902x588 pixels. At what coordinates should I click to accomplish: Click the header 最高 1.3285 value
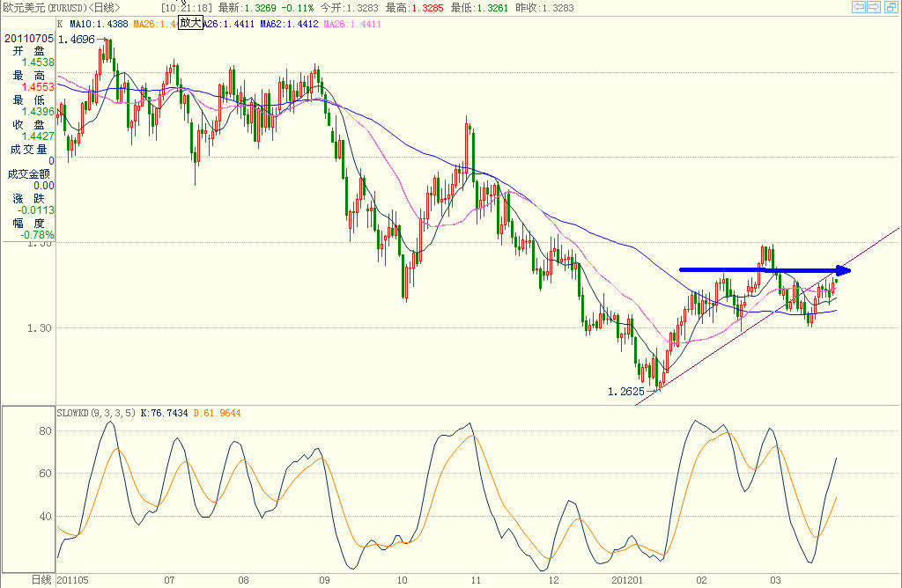point(414,8)
